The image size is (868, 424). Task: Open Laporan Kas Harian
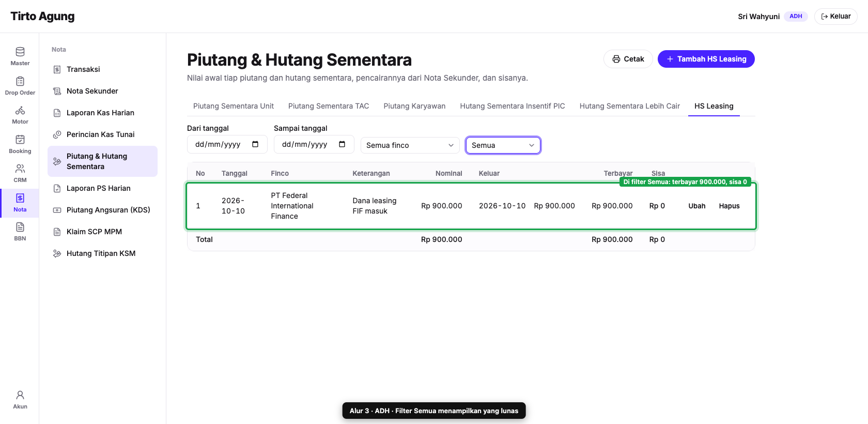(102, 113)
